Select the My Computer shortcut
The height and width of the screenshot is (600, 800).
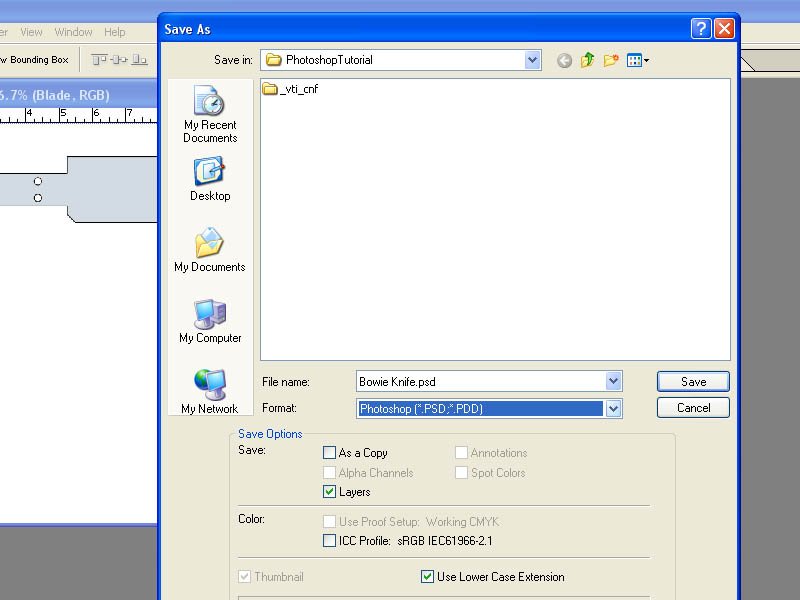tap(210, 321)
